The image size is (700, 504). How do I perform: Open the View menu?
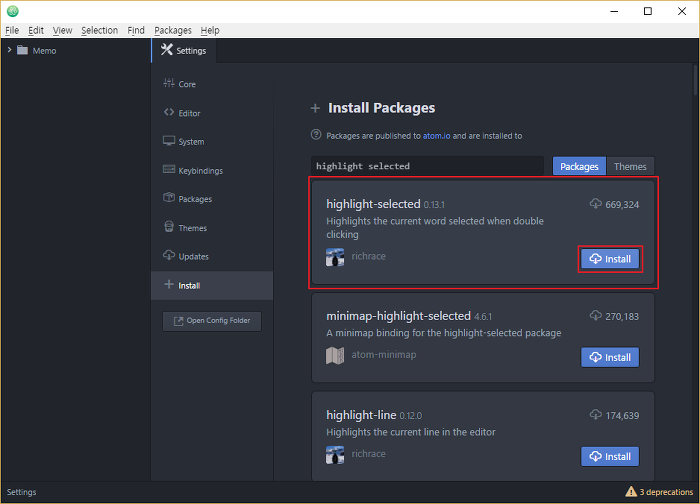(62, 30)
